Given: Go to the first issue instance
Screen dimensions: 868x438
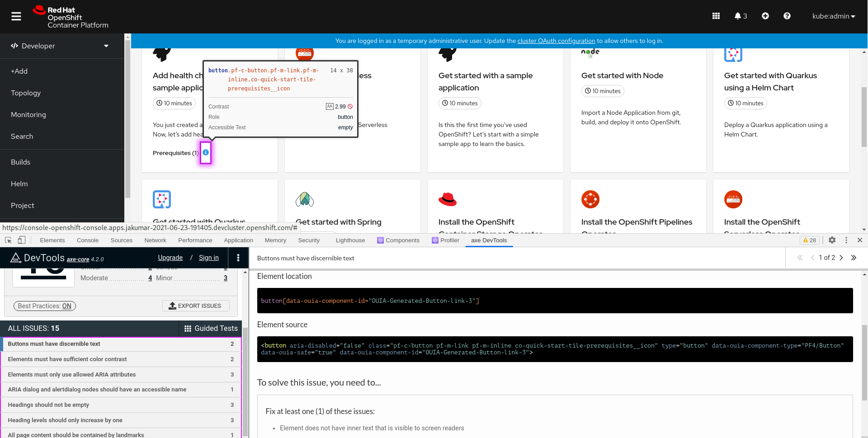Looking at the screenshot, I should (800, 258).
